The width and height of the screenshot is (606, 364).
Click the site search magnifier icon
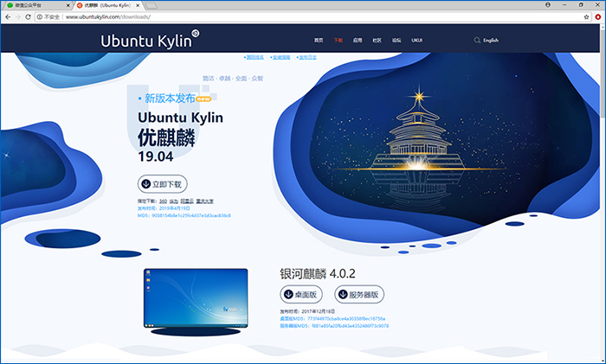tap(477, 40)
